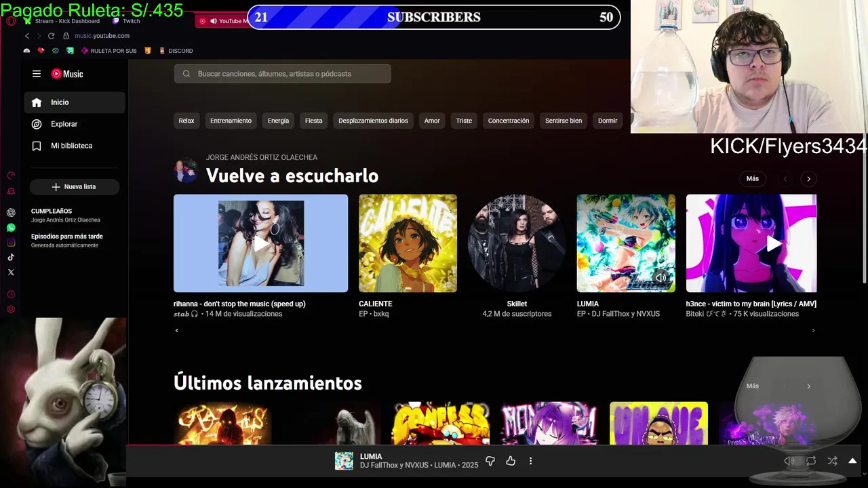Click the YouTube Music logo
Viewport: 868px width, 488px height.
pyautogui.click(x=67, y=74)
